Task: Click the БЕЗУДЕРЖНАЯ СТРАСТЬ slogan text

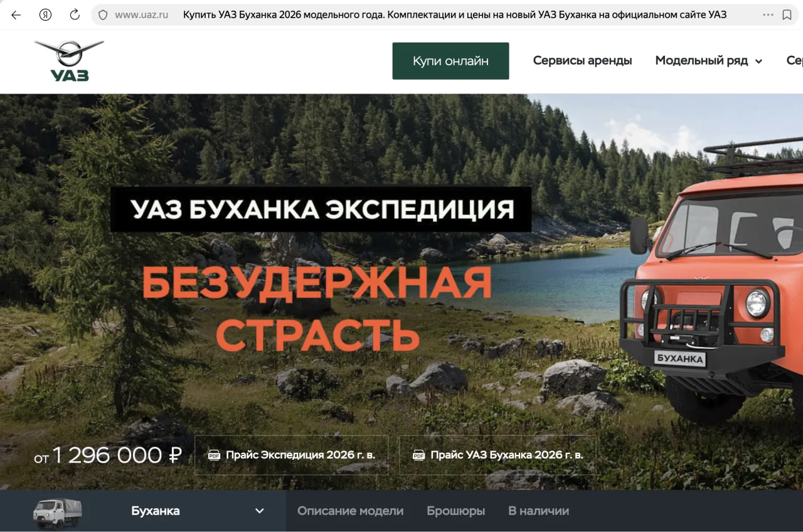Action: [317, 308]
